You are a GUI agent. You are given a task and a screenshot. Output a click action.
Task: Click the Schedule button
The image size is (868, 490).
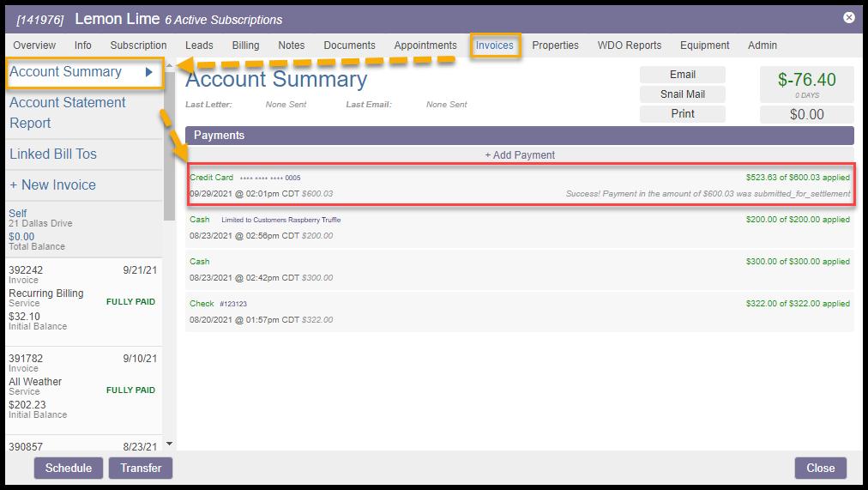69,468
